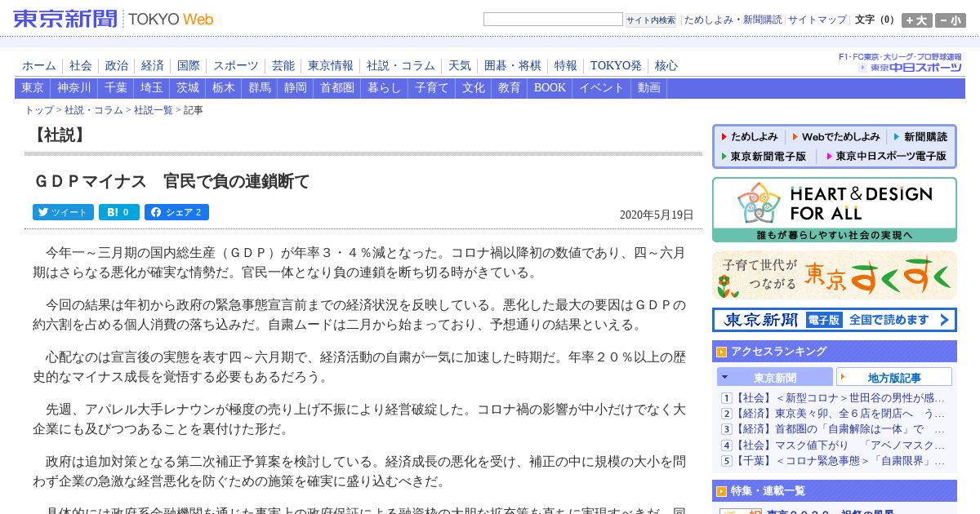Screen dimensions: 980x514
Task: Select 群馬 in the region bar
Action: coord(260,88)
